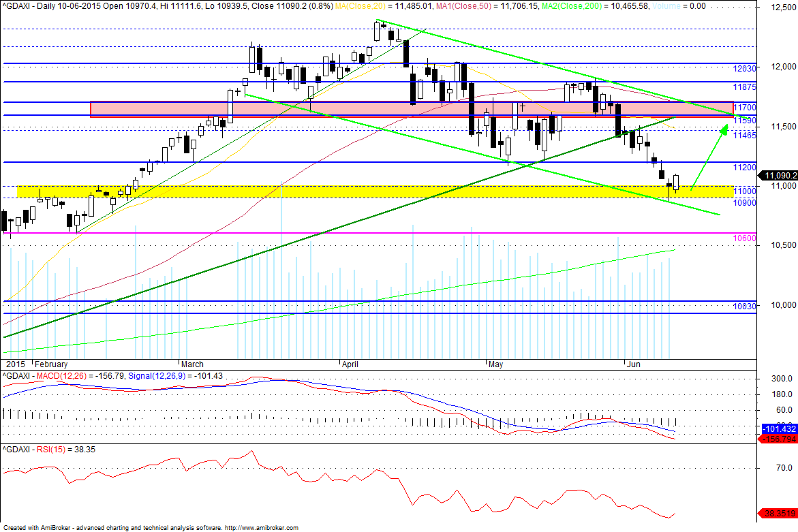The height and width of the screenshot is (532, 798).
Task: Select the 10900 level label
Action: (745, 203)
